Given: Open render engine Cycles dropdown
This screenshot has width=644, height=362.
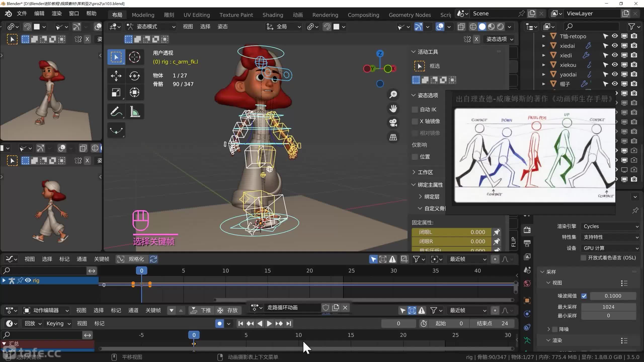Looking at the screenshot, I should pos(610,226).
